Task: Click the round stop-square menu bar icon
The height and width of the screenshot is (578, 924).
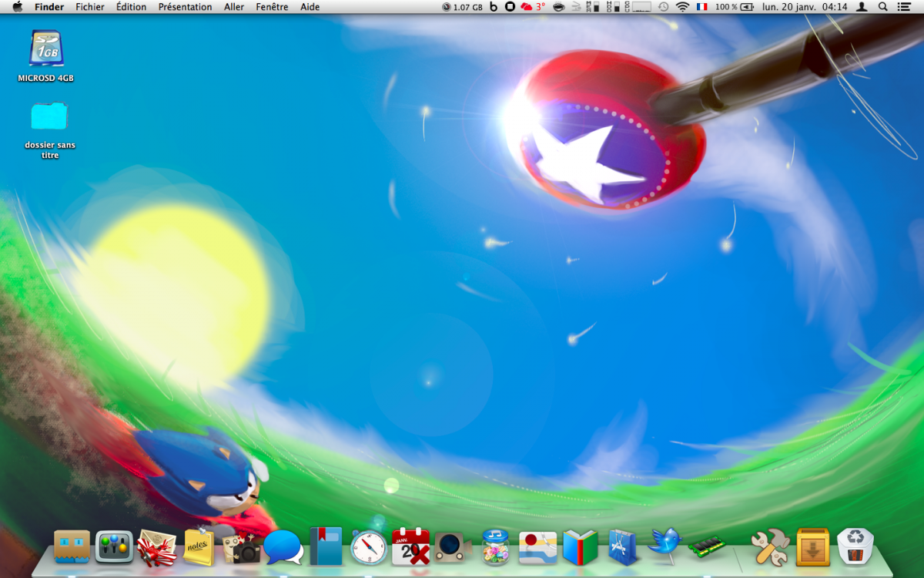Action: click(510, 7)
